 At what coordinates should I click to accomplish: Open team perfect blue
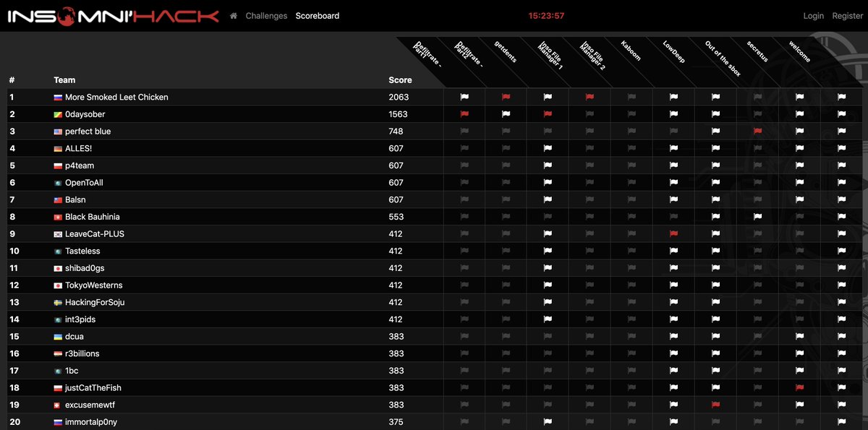coord(88,132)
